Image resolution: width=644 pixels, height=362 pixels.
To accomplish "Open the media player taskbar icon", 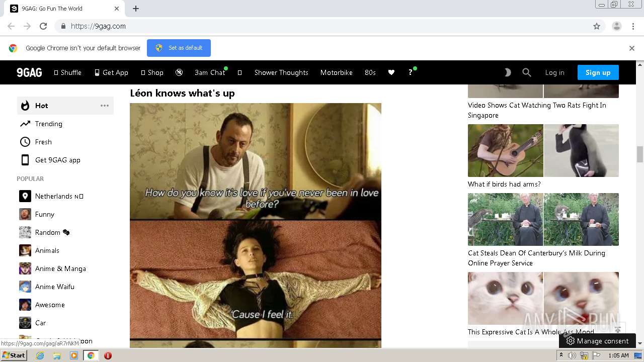I will pyautogui.click(x=74, y=355).
